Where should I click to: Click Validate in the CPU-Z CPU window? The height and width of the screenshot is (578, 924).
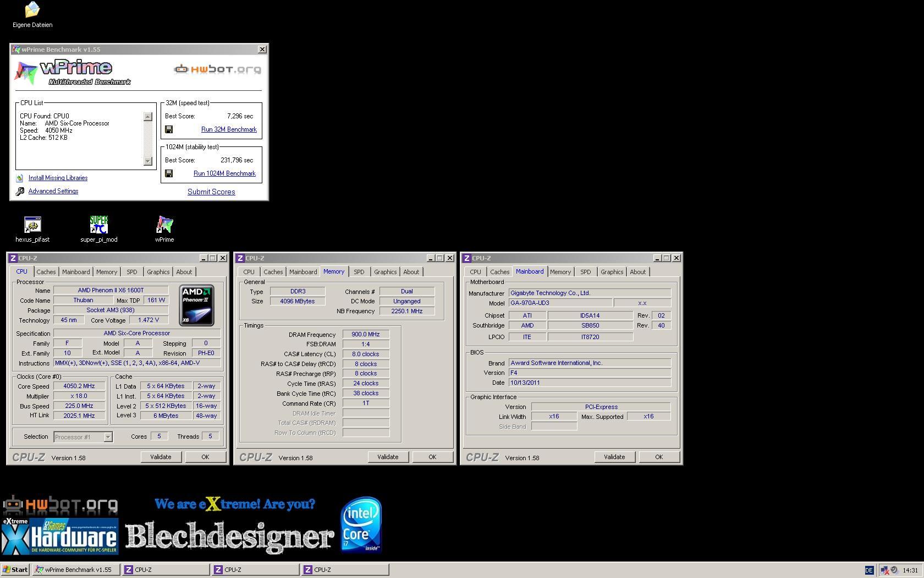161,457
